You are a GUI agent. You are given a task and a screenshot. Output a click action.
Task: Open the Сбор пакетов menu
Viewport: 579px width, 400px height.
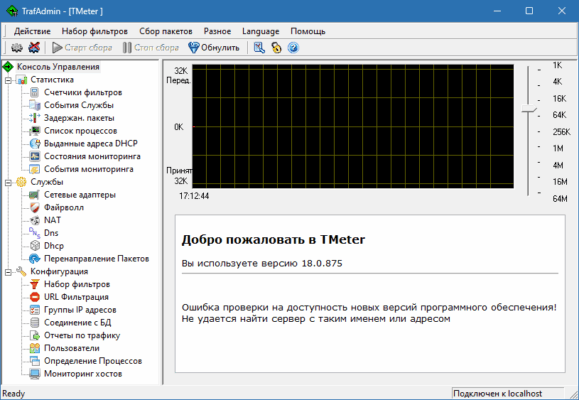tap(165, 31)
